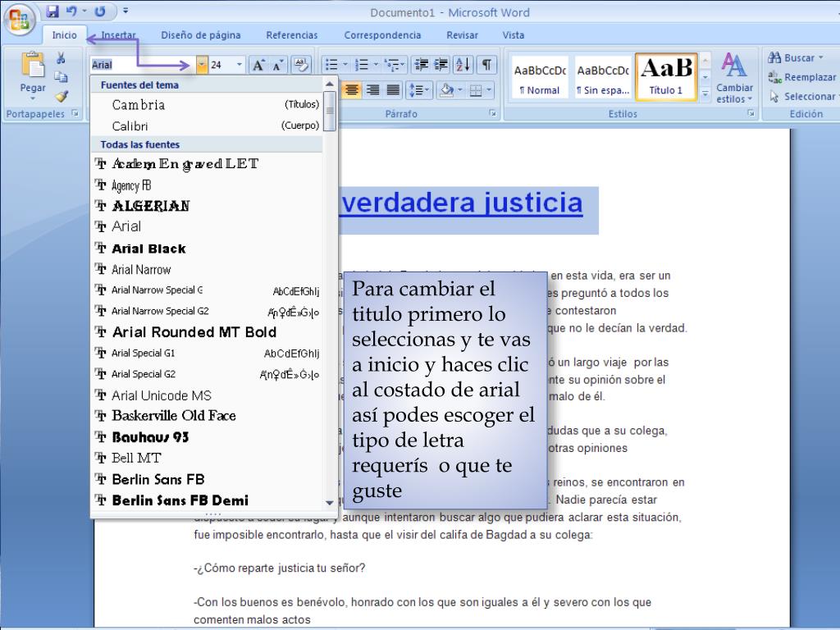Select Arial Black font
This screenshot has height=630, width=840.
[x=207, y=249]
